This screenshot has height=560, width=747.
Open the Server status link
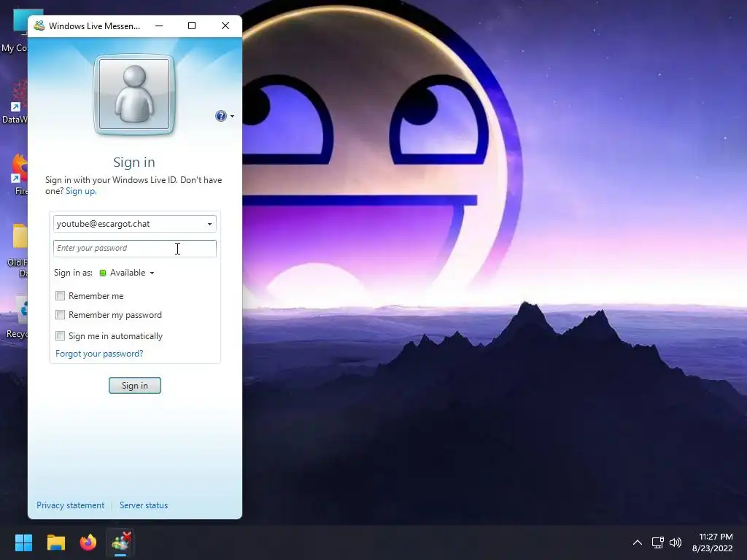click(x=144, y=505)
